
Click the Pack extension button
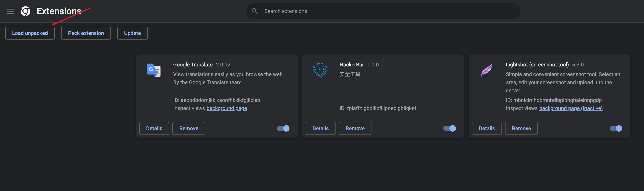(x=86, y=33)
